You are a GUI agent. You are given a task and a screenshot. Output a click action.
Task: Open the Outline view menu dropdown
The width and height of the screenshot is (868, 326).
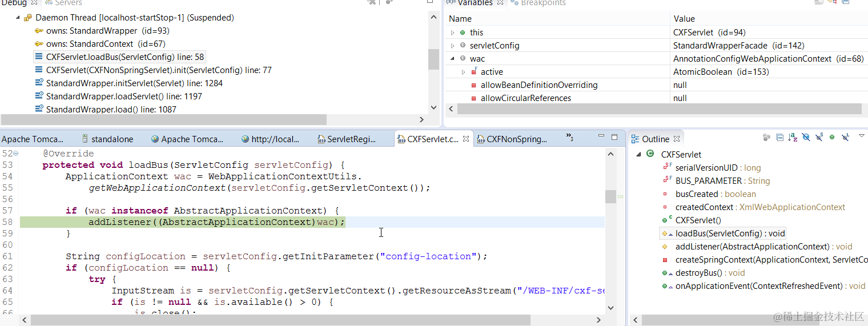pyautogui.click(x=862, y=136)
